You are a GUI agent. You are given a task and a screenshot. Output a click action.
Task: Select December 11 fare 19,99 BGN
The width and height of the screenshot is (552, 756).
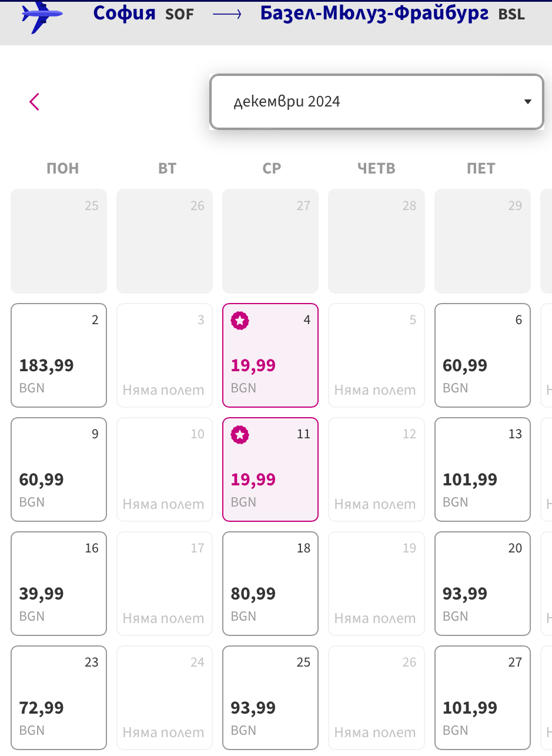coord(270,469)
